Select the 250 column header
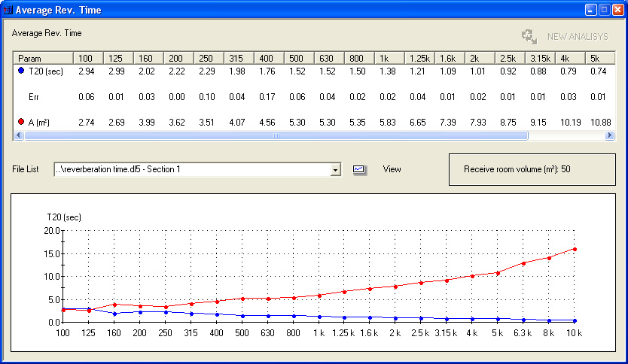Viewport: 628px width, 364px height. click(x=209, y=59)
